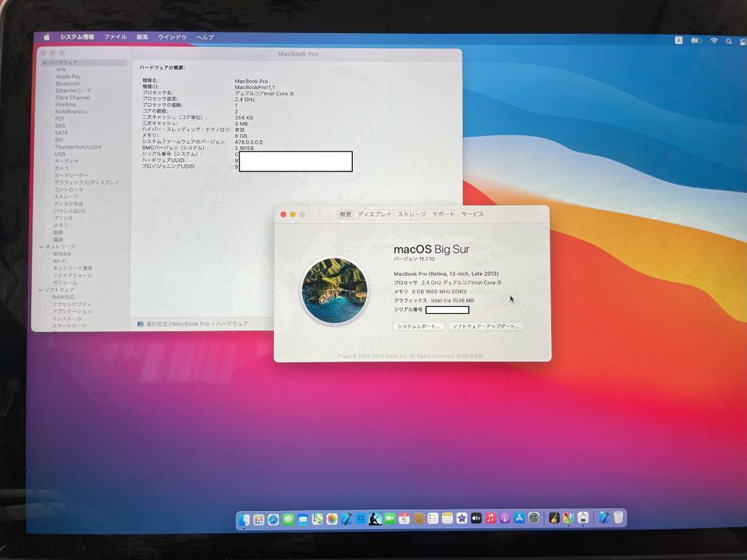Select FireWire in the sidebar
This screenshot has width=747, height=560.
coord(65,105)
